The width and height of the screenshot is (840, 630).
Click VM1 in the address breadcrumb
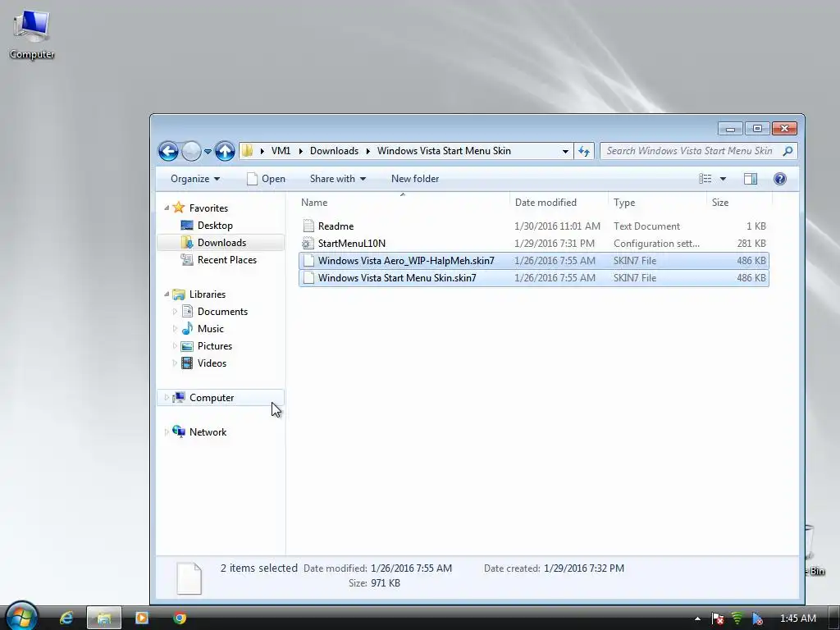pos(281,151)
